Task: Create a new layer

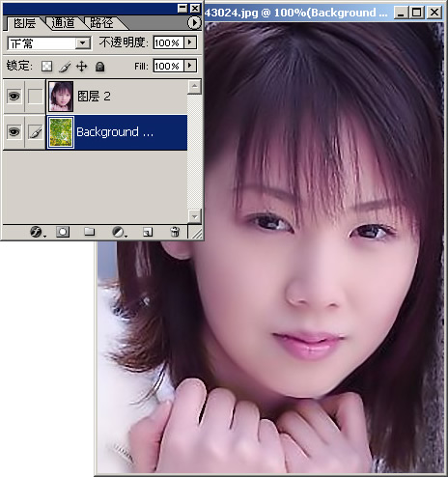Action: pyautogui.click(x=148, y=232)
